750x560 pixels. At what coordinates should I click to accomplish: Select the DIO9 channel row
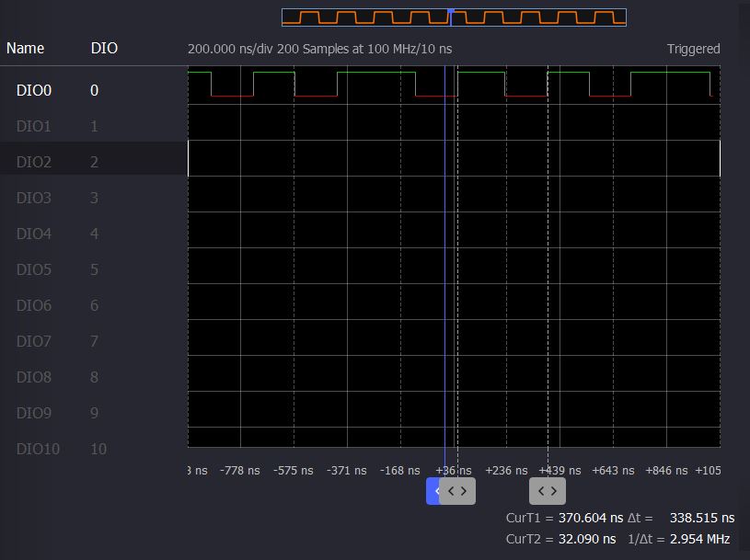coord(94,413)
